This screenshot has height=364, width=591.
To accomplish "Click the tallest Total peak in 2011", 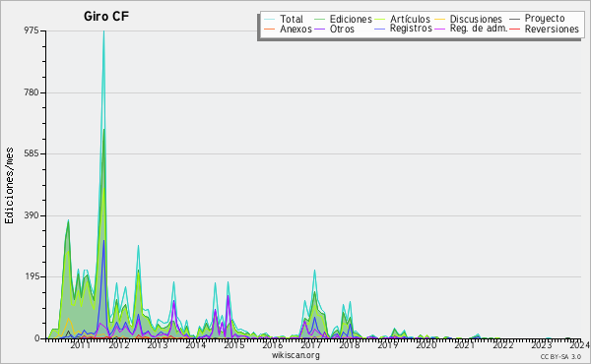I will tap(103, 32).
